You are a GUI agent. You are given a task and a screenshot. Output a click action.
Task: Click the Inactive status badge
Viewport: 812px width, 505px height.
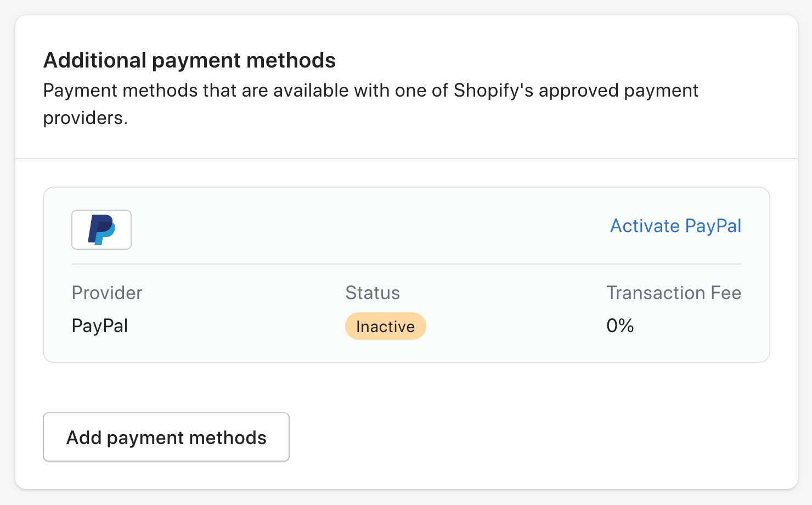click(385, 326)
